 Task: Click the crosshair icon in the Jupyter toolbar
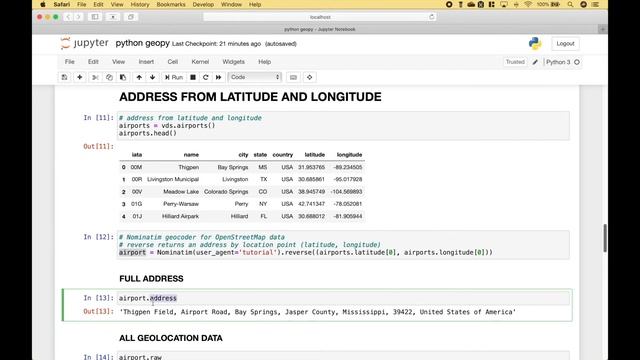pos(309,77)
